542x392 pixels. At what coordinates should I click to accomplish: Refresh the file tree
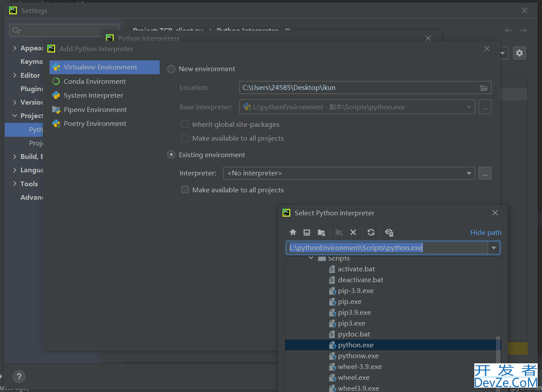(371, 232)
